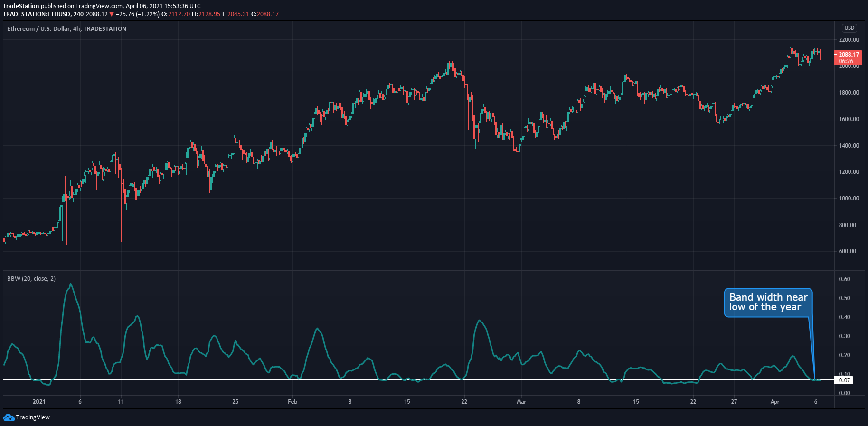Viewport: 868px width, 426px height.
Task: Click the TradingView brand text link
Action: pyautogui.click(x=33, y=417)
